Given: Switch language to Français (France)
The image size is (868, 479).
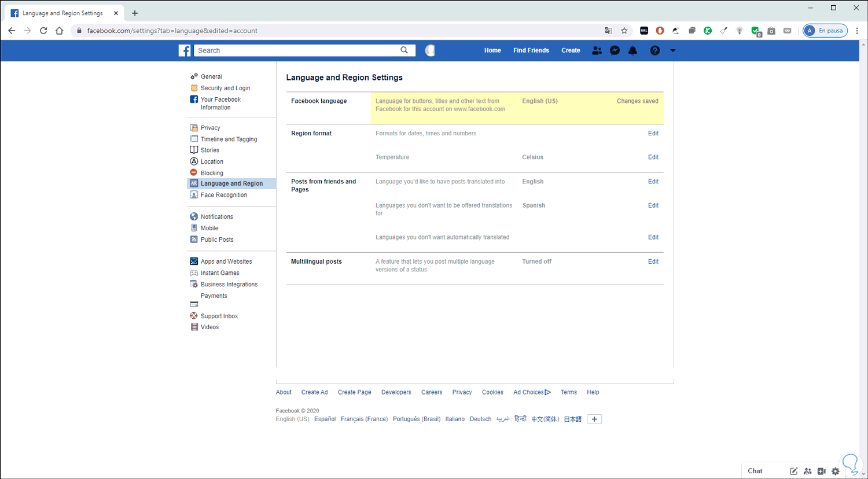Looking at the screenshot, I should click(x=364, y=419).
